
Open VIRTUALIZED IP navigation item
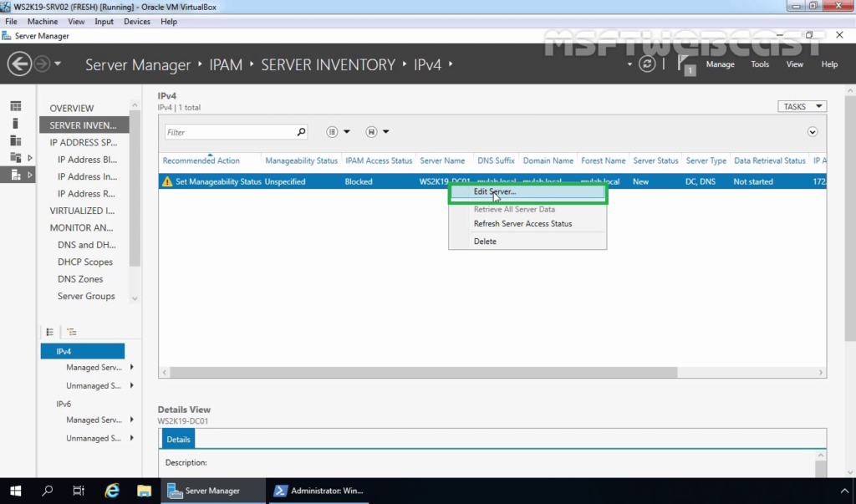[x=82, y=211]
